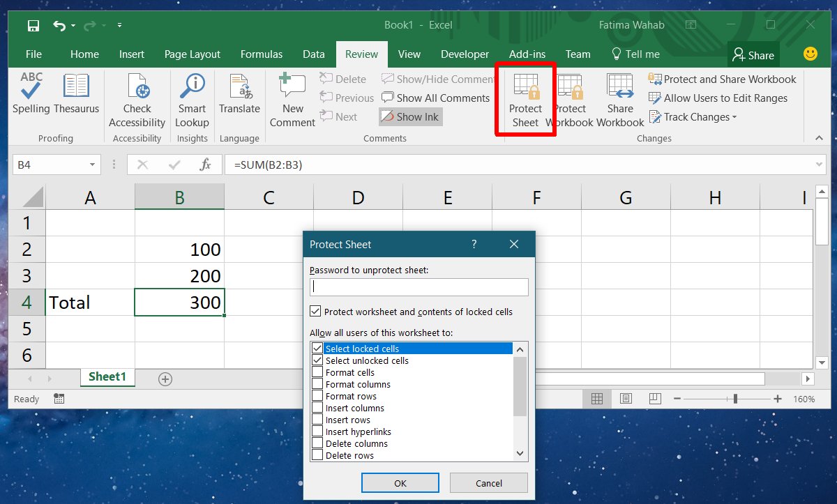This screenshot has height=504, width=837.
Task: Open Customize Quick Access Toolbar dropdown
Action: pyautogui.click(x=119, y=25)
